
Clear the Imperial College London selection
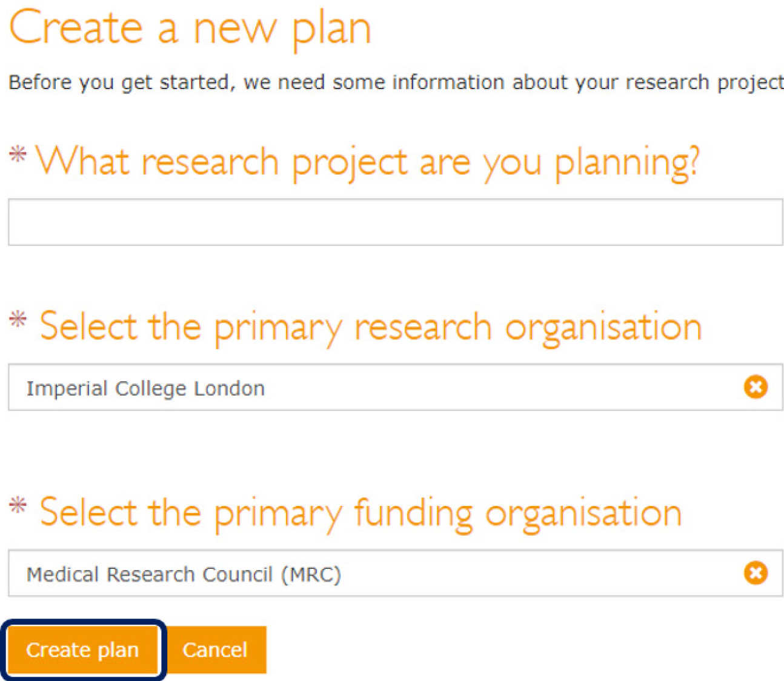(756, 387)
